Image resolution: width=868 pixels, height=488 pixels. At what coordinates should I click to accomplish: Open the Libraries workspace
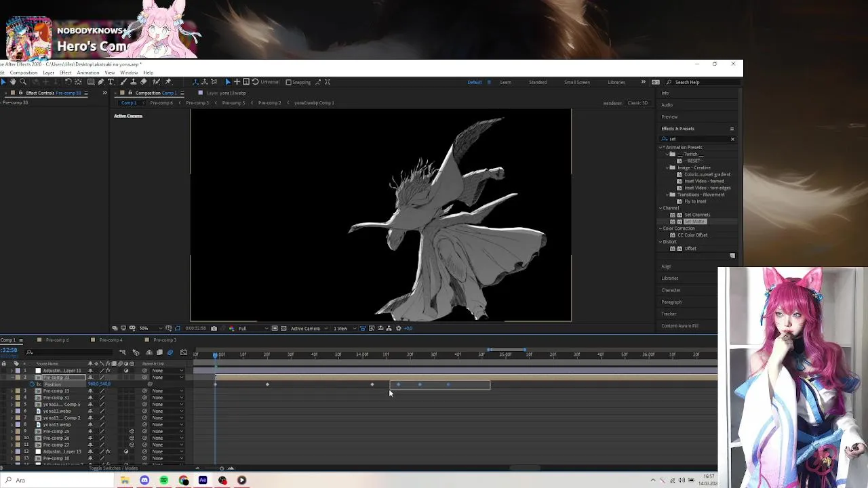tap(616, 82)
